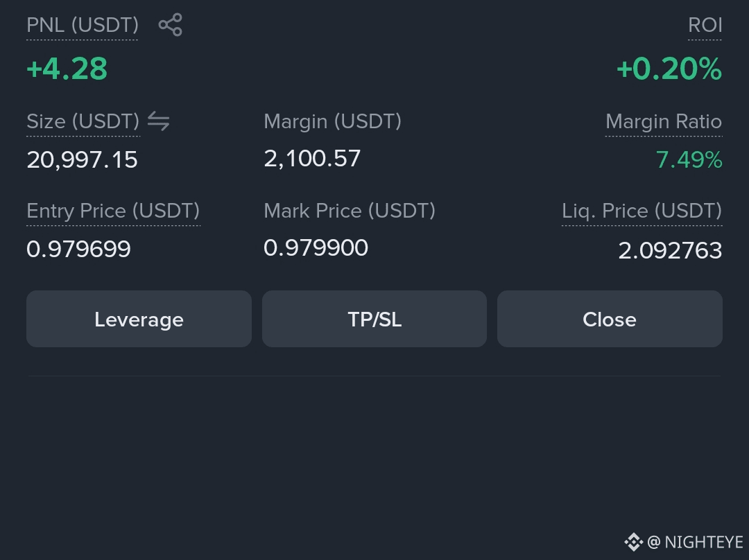Toggle the Size unit swap arrows
The height and width of the screenshot is (560, 749).
pos(158,121)
